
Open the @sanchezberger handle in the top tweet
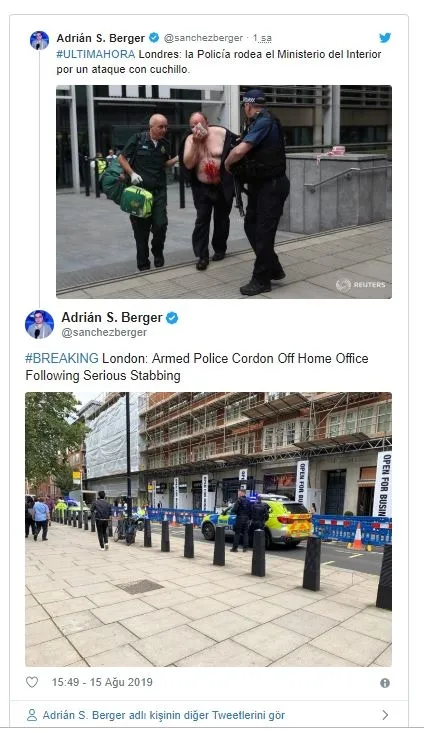pos(203,38)
